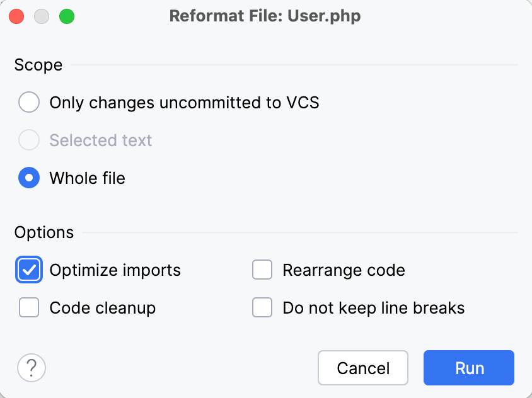This screenshot has width=532, height=398.
Task: Click the Scope section header
Action: pos(38,65)
